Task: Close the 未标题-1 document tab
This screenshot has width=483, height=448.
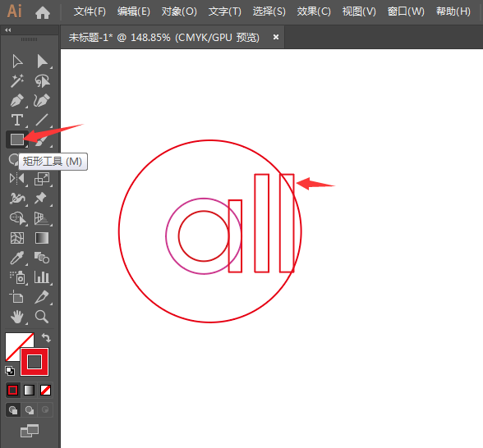Action: tap(276, 37)
